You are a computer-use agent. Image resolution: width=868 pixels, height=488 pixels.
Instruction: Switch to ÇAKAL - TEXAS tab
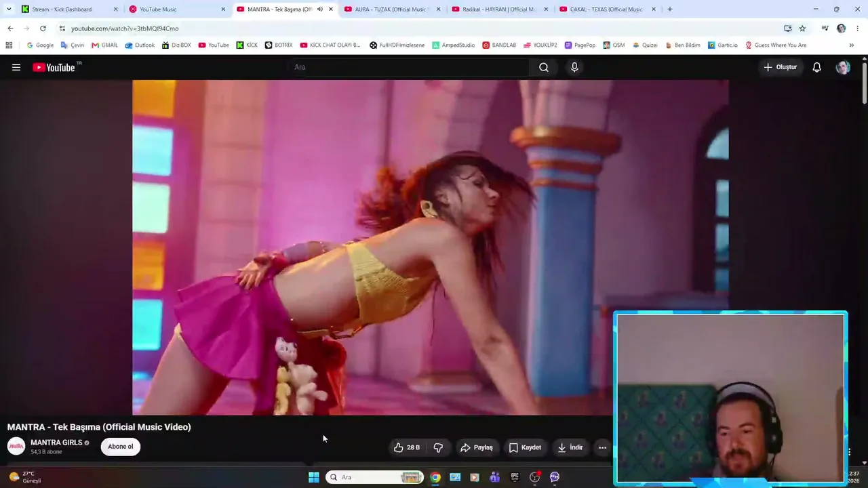coord(608,9)
